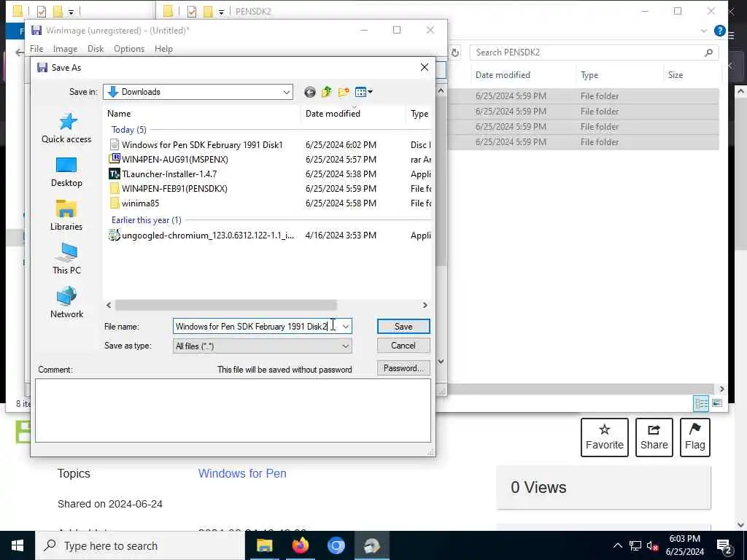Switch Explorer to large icons view
The image size is (747, 560).
717,404
